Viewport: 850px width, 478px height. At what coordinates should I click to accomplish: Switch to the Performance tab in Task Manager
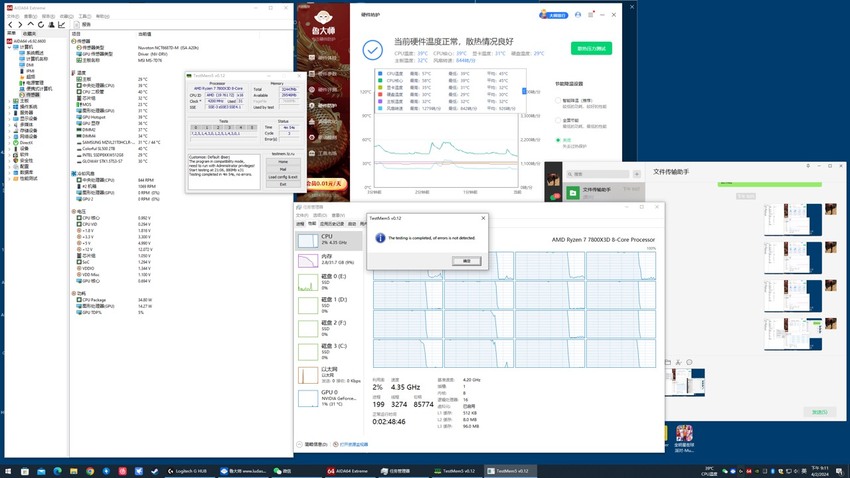(x=312, y=223)
